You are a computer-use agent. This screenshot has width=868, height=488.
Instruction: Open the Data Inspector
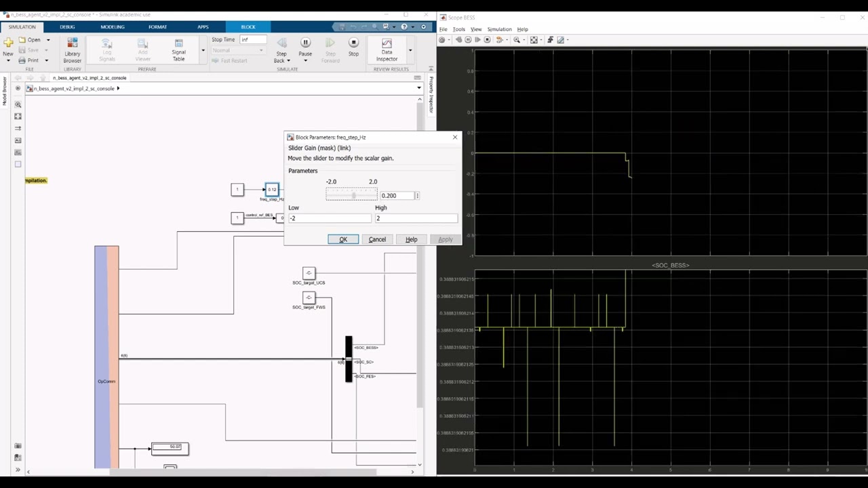[387, 50]
